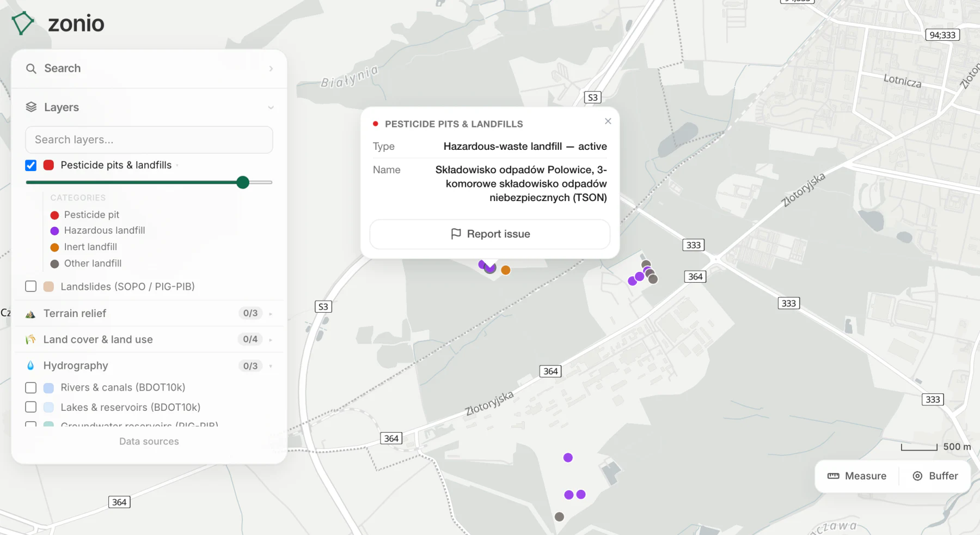
Task: Click the layer opacity slider handle
Action: tap(243, 183)
